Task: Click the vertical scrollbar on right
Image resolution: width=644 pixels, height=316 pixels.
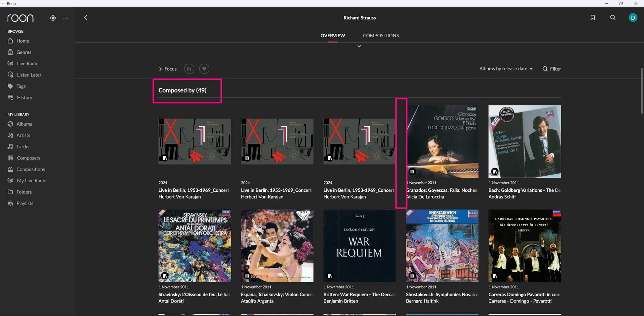Action: (x=642, y=91)
